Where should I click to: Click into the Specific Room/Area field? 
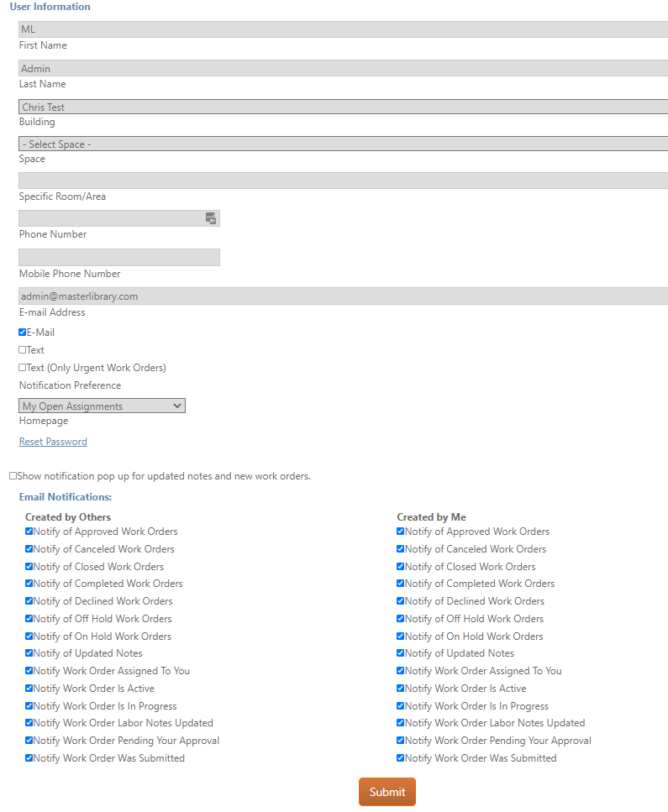[x=343, y=181]
